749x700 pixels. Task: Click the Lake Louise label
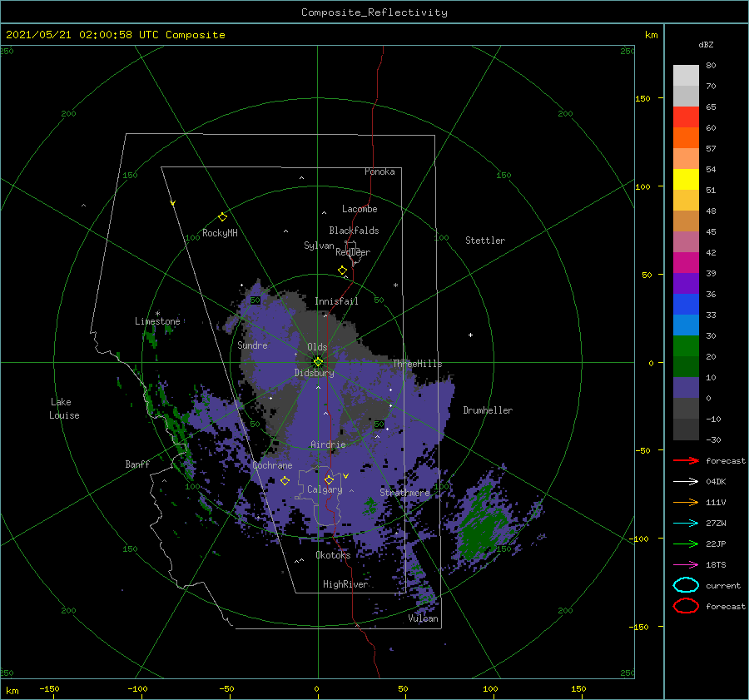tap(64, 409)
